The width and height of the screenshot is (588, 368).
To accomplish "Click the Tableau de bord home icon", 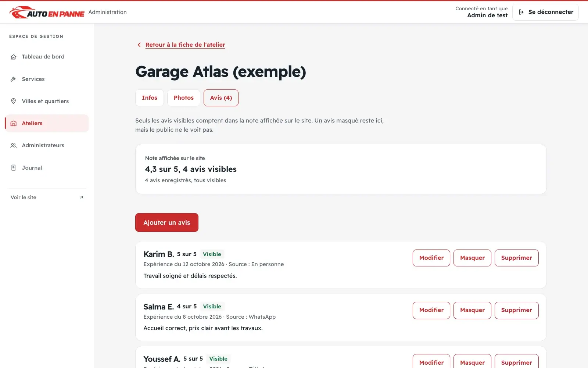I will click(14, 57).
